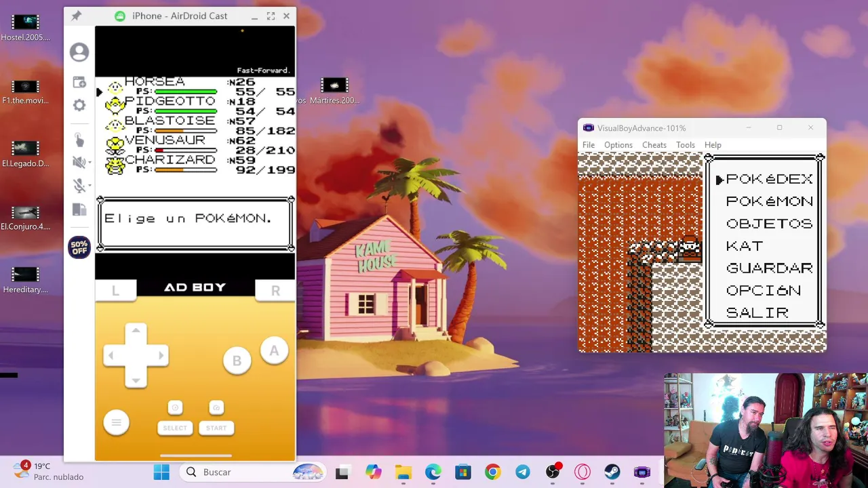Open the Hereditary video file on desktop
The height and width of the screenshot is (488, 868).
[x=25, y=280]
